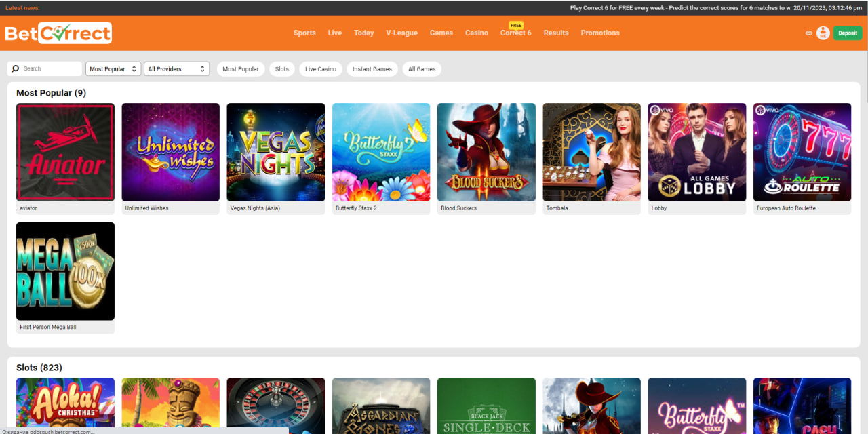Viewport: 868px width, 434px height.
Task: Switch to Instant Games filter
Action: point(372,69)
